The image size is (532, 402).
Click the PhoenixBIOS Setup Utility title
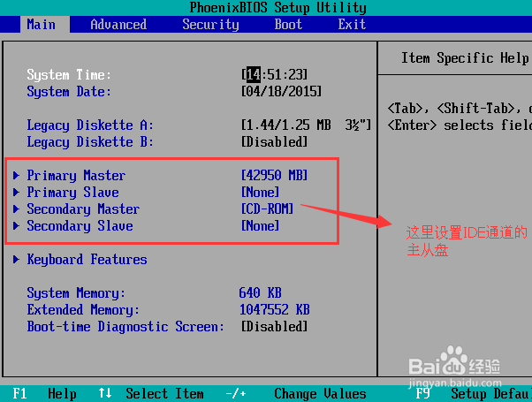coord(277,7)
